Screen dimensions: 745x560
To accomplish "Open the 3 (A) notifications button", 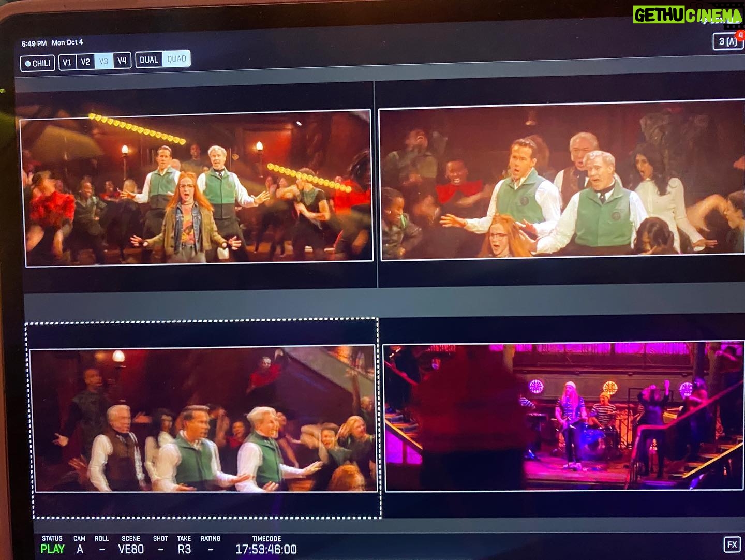I will (727, 41).
